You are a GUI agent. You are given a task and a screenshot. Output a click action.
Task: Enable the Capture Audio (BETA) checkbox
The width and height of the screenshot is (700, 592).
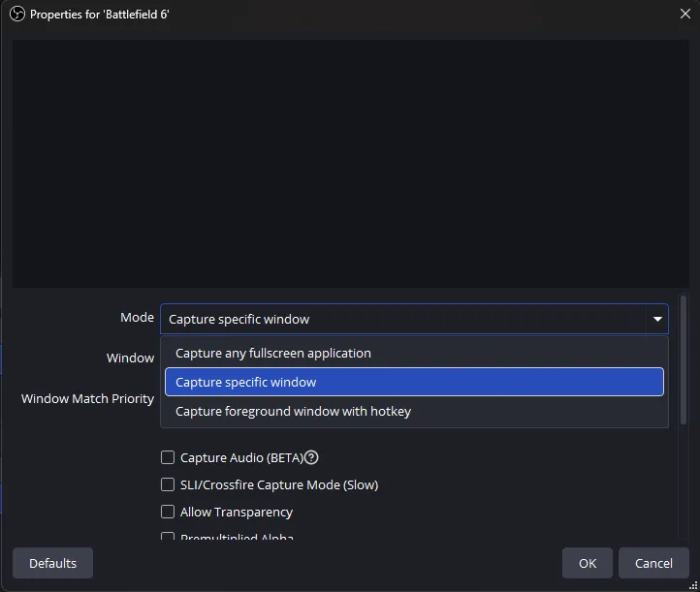168,457
